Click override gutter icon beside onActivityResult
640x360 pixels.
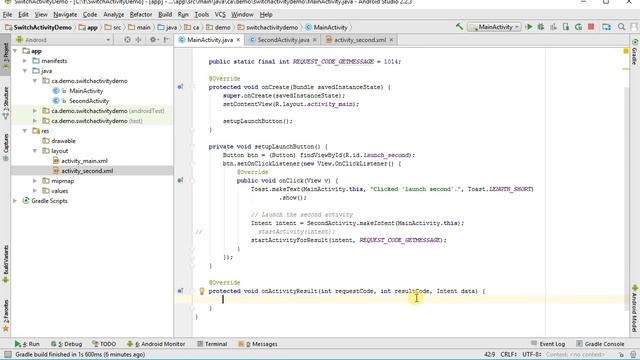click(x=180, y=291)
